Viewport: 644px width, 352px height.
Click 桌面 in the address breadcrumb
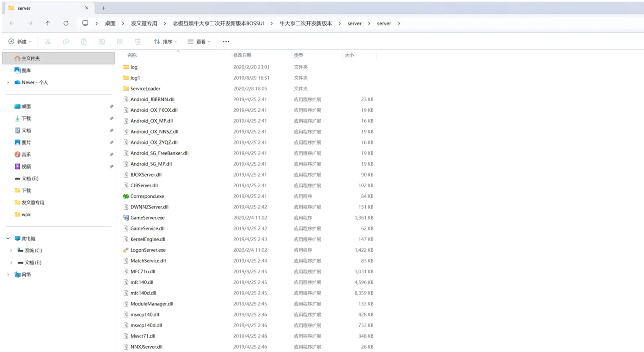click(110, 23)
